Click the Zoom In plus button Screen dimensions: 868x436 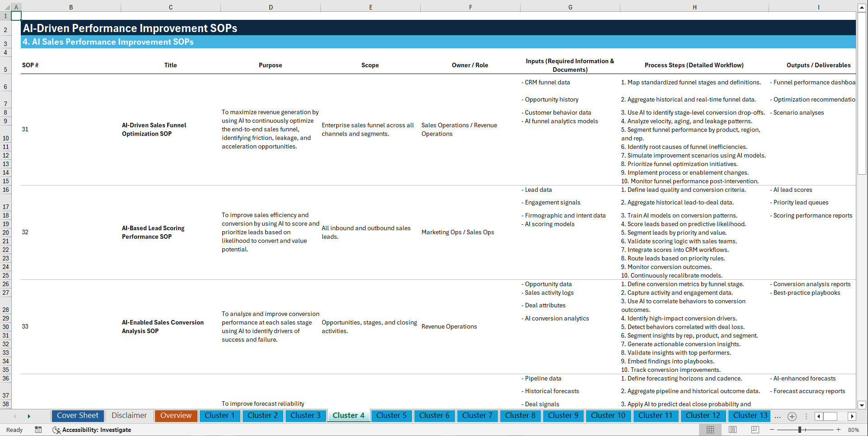pyautogui.click(x=839, y=430)
